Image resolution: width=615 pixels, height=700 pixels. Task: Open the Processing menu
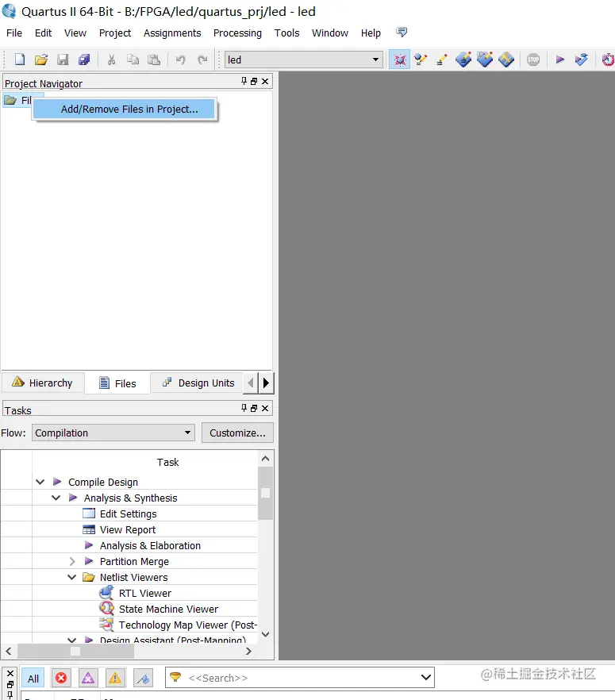point(237,33)
